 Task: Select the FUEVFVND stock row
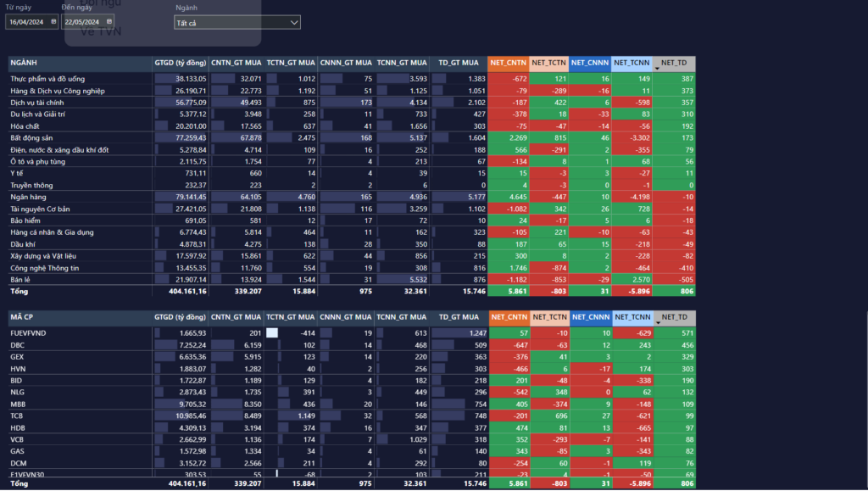29,334
